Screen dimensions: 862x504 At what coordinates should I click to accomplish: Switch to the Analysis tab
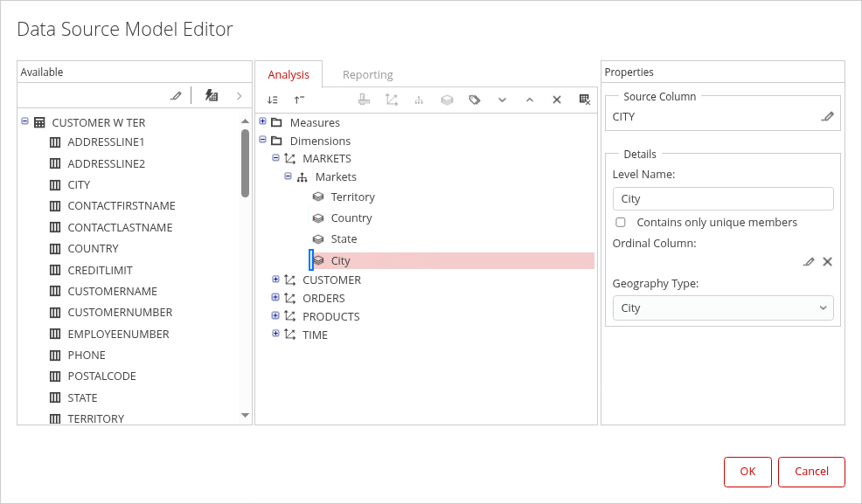click(x=288, y=74)
